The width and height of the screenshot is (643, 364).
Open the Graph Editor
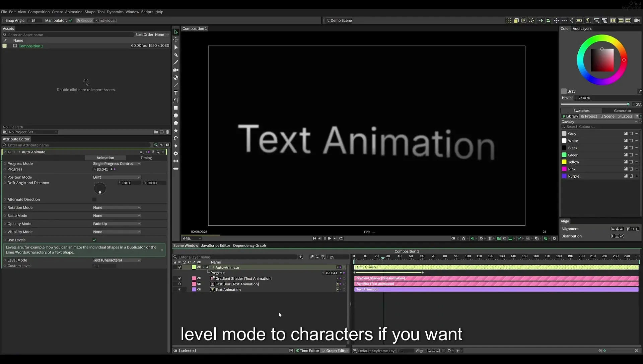point(335,351)
